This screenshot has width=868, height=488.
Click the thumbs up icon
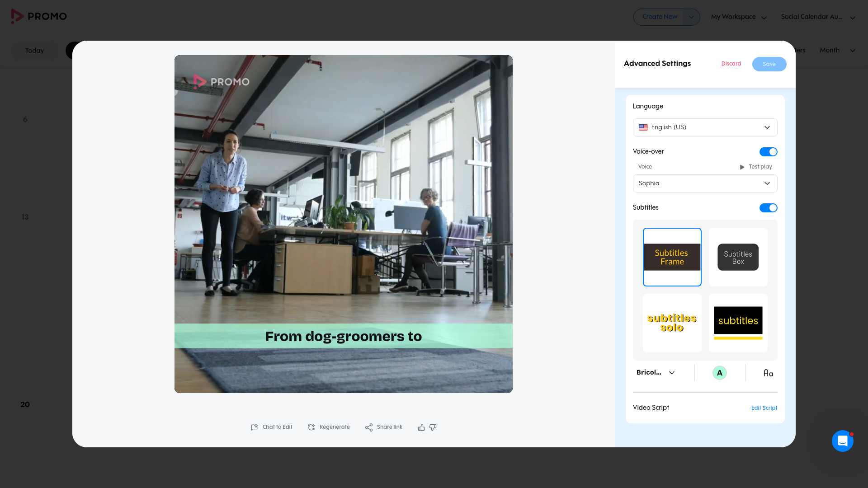point(421,427)
